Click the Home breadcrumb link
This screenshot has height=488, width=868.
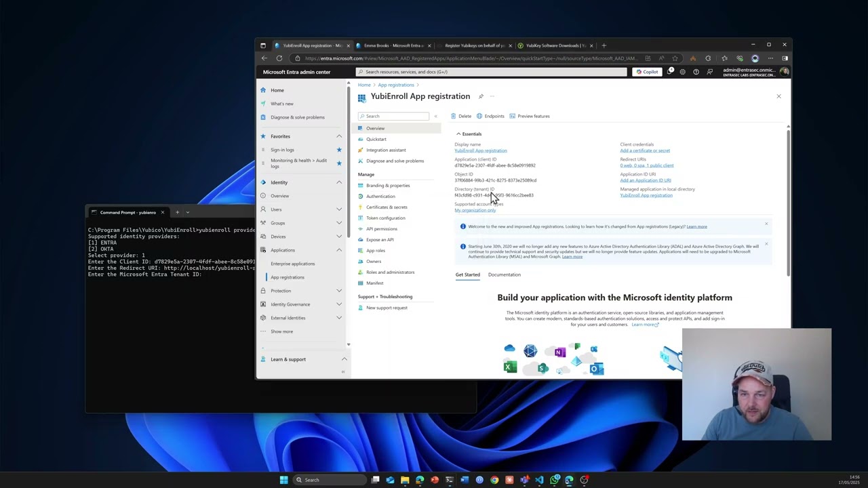coord(364,85)
